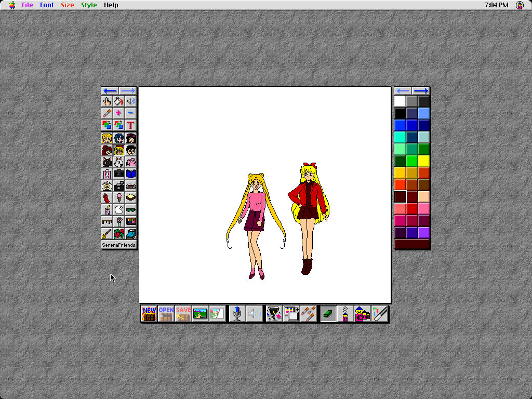532x399 pixels.
Task: Click the SerenaFriends stamp set label
Action: point(119,245)
